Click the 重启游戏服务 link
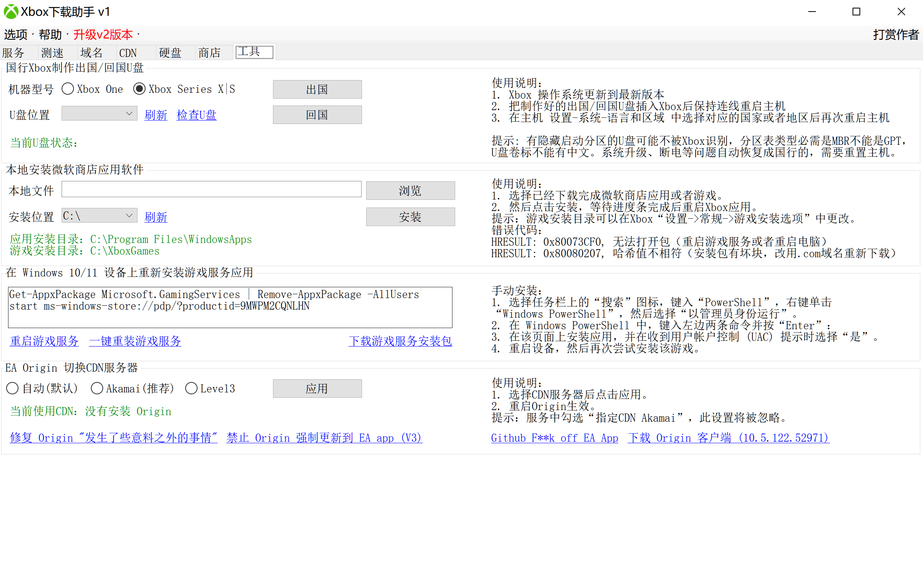 pos(44,341)
